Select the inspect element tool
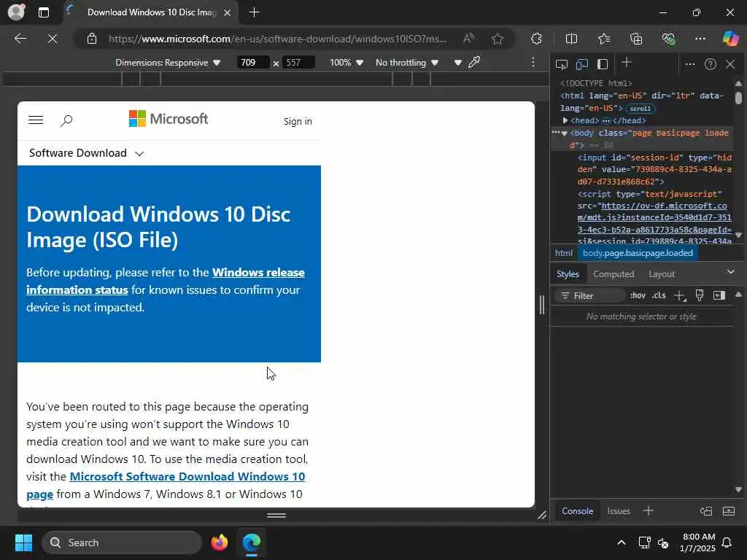Image resolution: width=747 pixels, height=560 pixels. click(x=562, y=64)
